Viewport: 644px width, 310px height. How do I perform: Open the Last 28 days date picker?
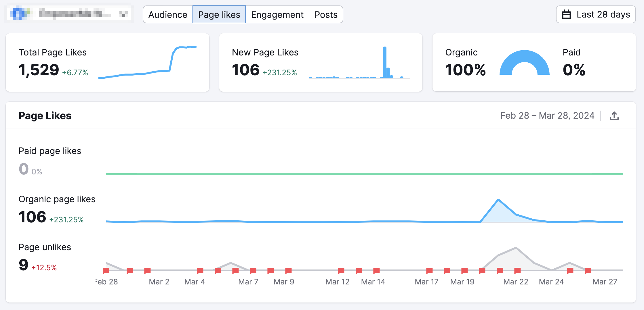point(596,14)
